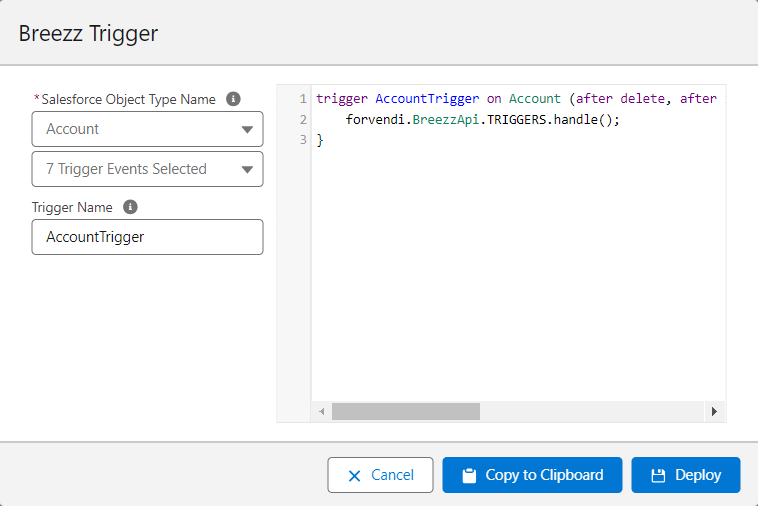The image size is (758, 506).
Task: Click the Trigger Name input field
Action: click(147, 237)
